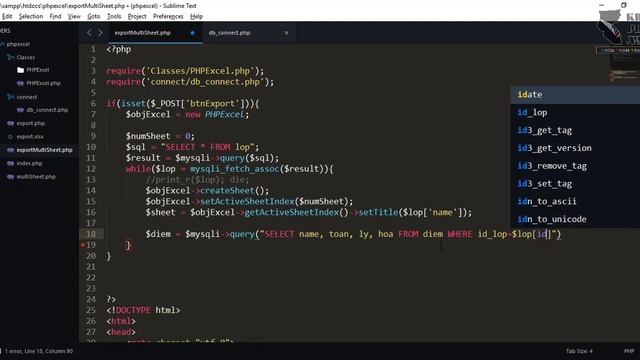Go forward with right tab arrow
The width and height of the screenshot is (640, 360).
(100, 33)
